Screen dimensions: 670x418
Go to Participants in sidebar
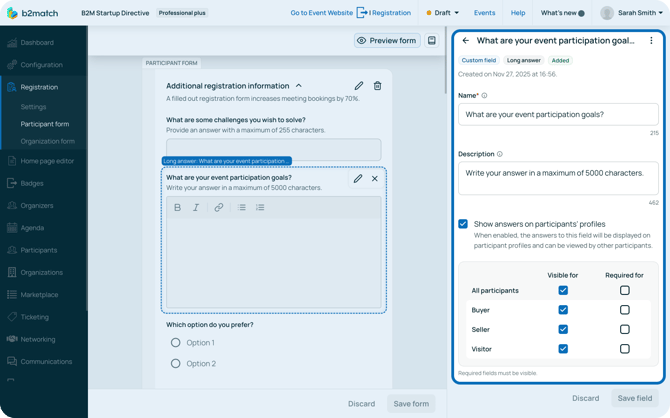(40, 250)
